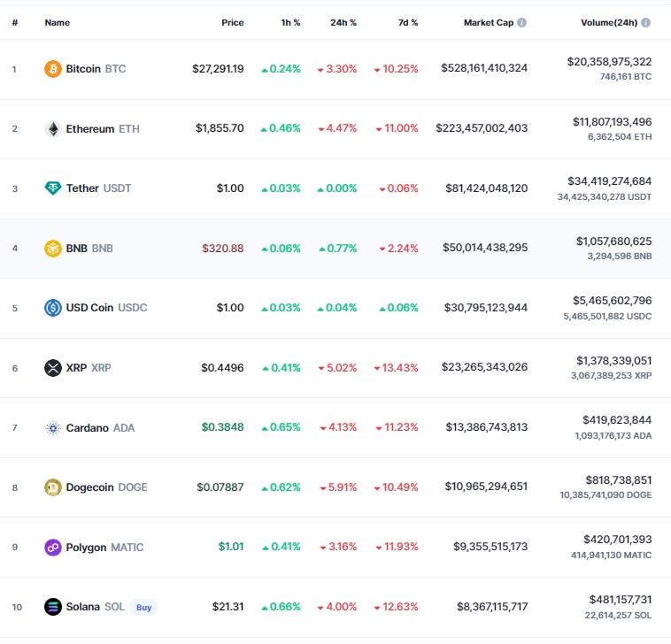Click the XRP black logo icon
This screenshot has width=671, height=644.
pos(53,368)
